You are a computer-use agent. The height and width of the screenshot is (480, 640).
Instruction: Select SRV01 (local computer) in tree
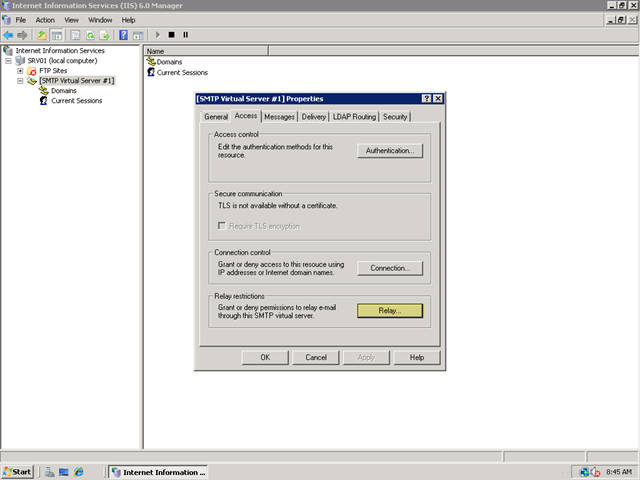pos(62,61)
